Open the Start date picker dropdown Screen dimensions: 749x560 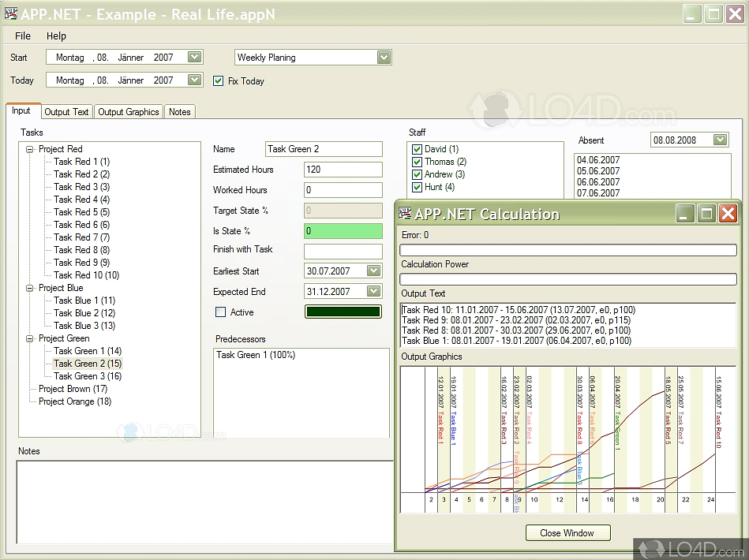pyautogui.click(x=194, y=57)
